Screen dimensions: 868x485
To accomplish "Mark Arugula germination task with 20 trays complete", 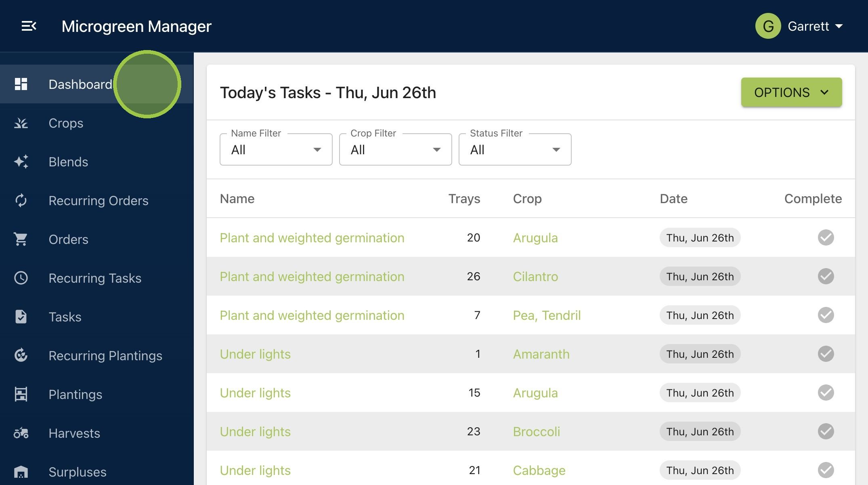I will 826,237.
